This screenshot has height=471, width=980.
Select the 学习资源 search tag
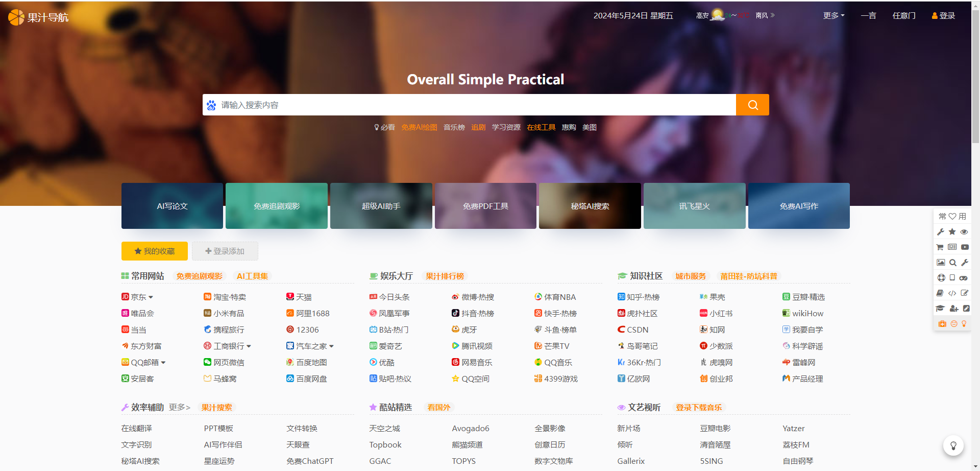tap(506, 128)
